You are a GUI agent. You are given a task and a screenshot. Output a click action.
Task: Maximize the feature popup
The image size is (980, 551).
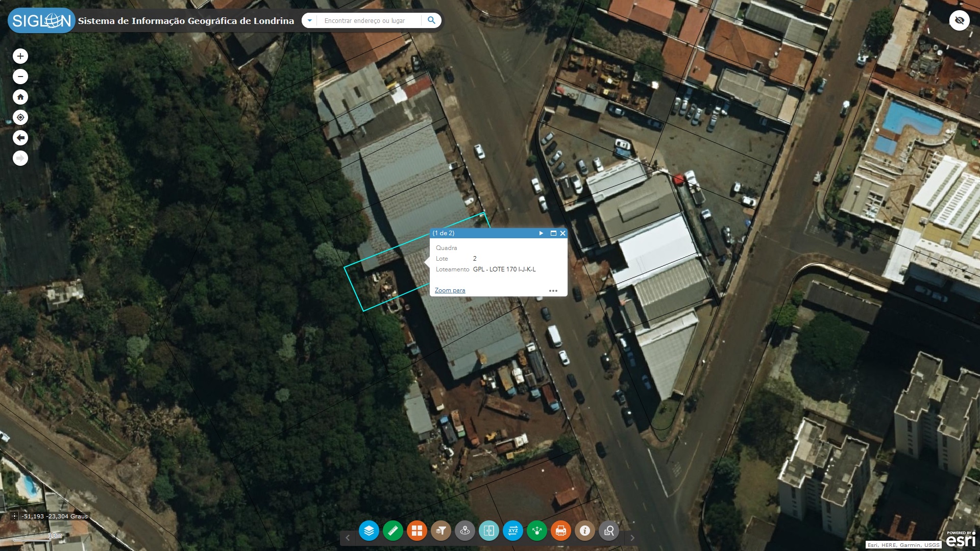pyautogui.click(x=553, y=233)
